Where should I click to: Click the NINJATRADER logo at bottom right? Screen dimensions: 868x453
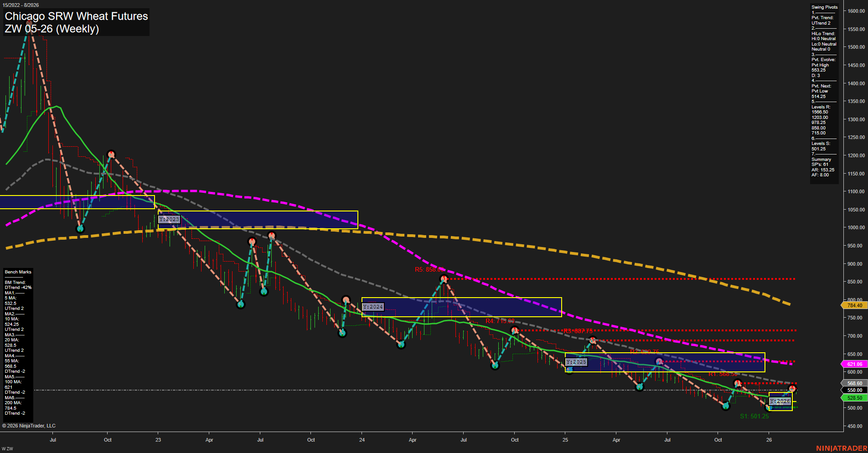(841, 448)
